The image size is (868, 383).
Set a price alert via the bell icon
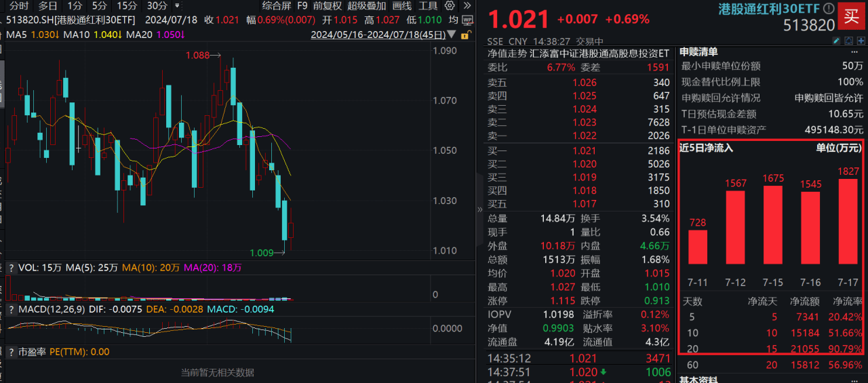849,41
